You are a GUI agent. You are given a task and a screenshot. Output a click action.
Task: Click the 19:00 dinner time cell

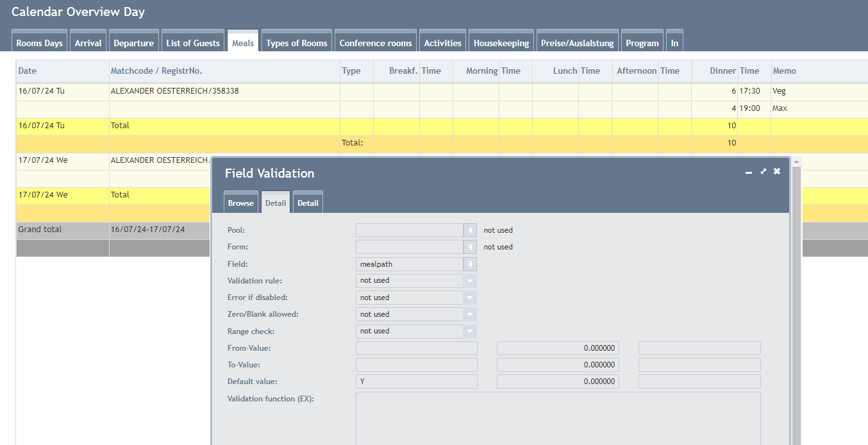click(x=754, y=109)
